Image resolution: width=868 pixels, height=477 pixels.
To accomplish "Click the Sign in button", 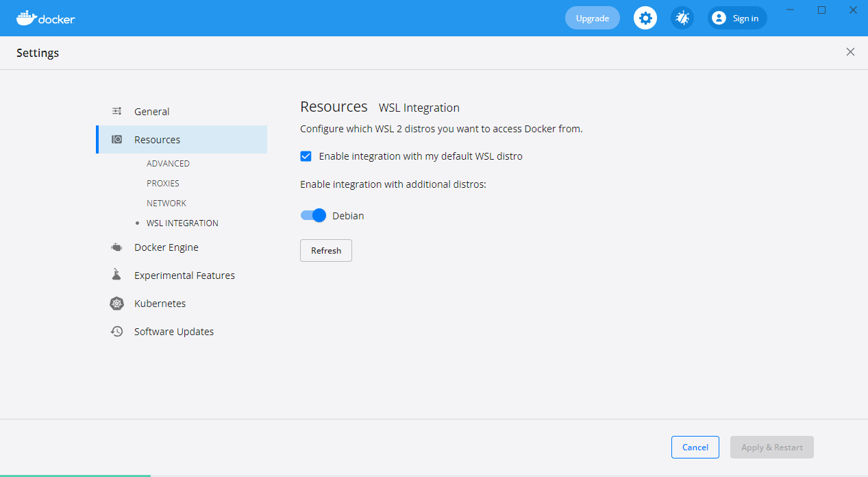I will 737,18.
